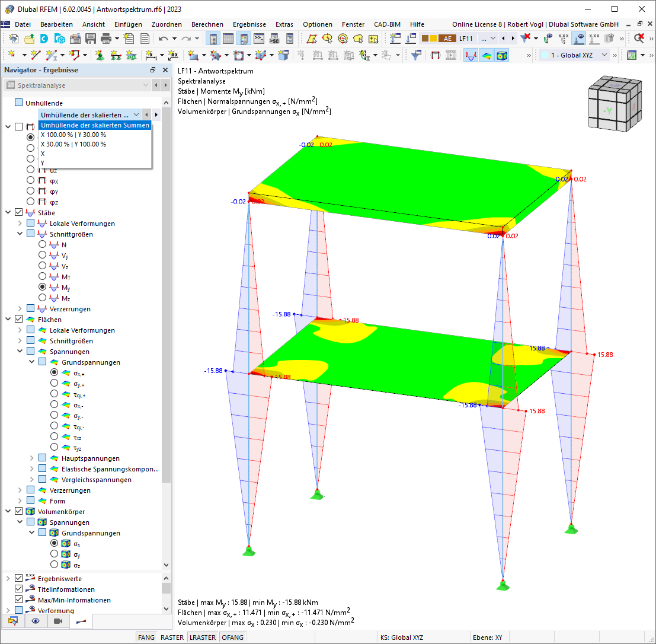This screenshot has height=644, width=656.
Task: Click the clear search magnifier icon
Action: [639, 39]
